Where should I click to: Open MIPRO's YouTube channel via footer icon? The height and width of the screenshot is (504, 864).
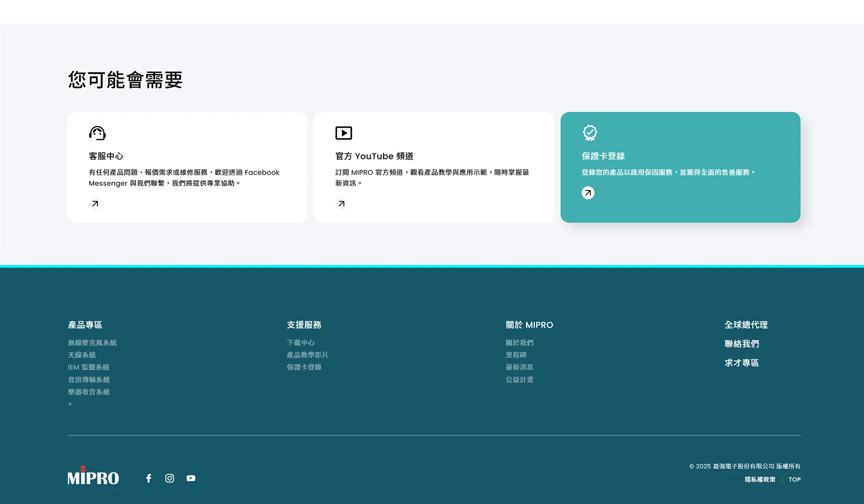click(x=191, y=478)
